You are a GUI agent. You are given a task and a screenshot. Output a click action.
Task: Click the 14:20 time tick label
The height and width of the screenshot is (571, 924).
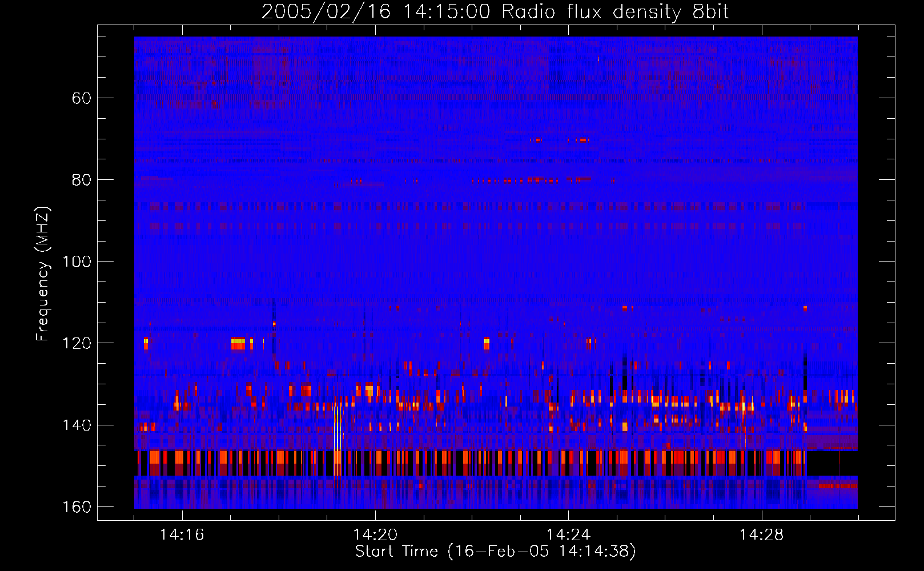(x=375, y=535)
